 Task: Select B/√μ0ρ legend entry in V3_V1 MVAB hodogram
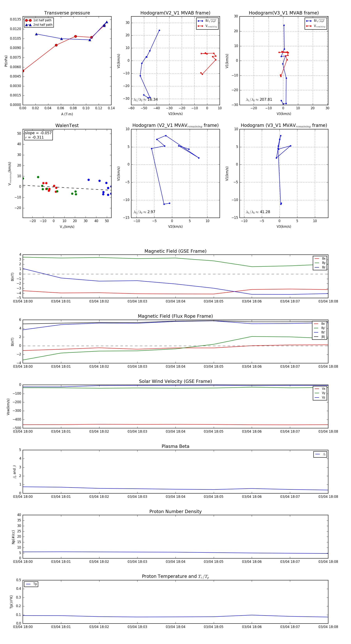(x=316, y=21)
